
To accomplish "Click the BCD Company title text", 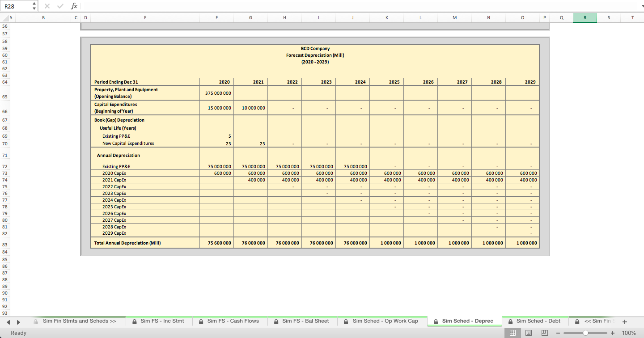I will coord(315,48).
